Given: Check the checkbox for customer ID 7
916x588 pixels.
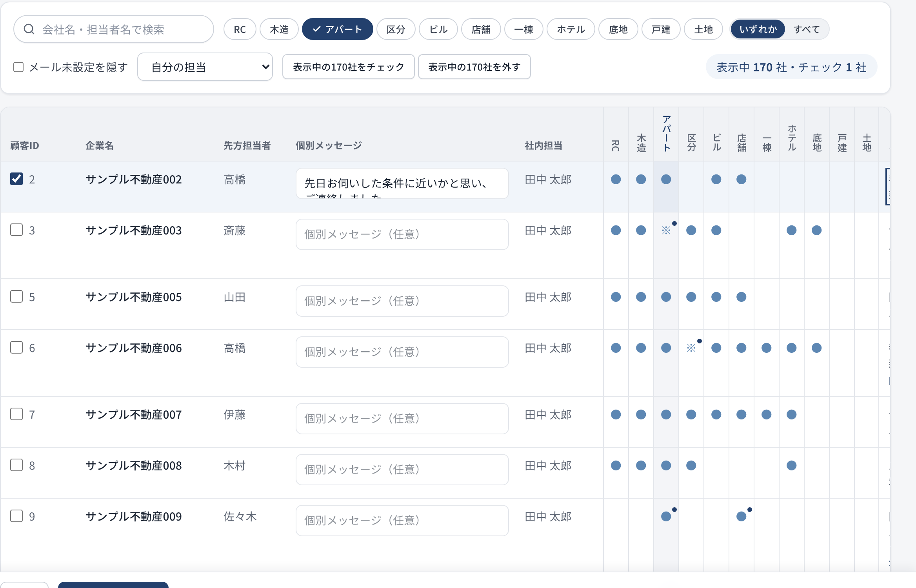Looking at the screenshot, I should click(x=16, y=414).
